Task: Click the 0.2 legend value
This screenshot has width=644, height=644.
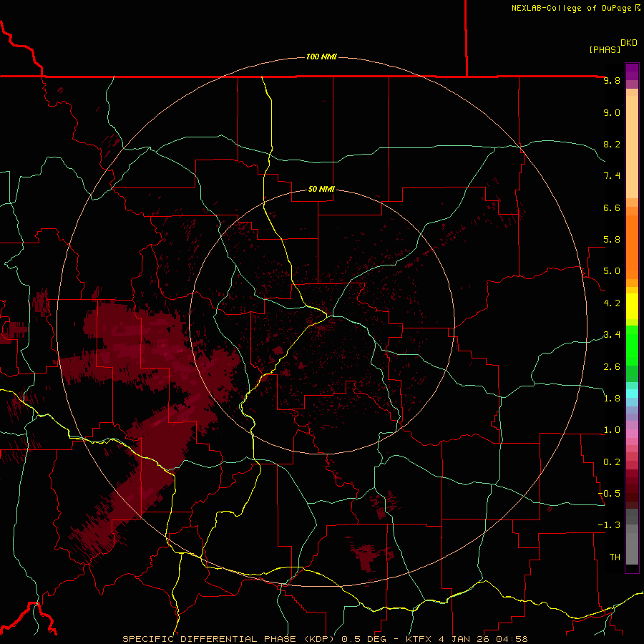Action: point(612,462)
